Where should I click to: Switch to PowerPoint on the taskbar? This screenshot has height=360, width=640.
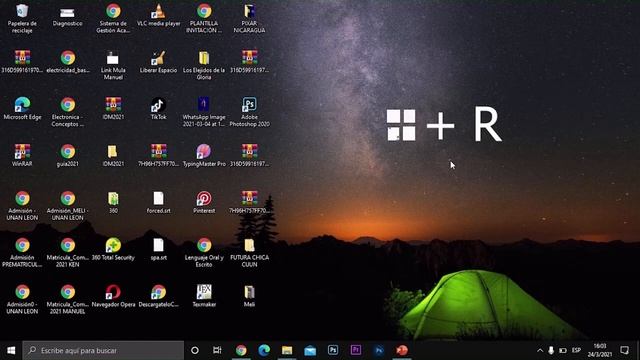(x=402, y=350)
